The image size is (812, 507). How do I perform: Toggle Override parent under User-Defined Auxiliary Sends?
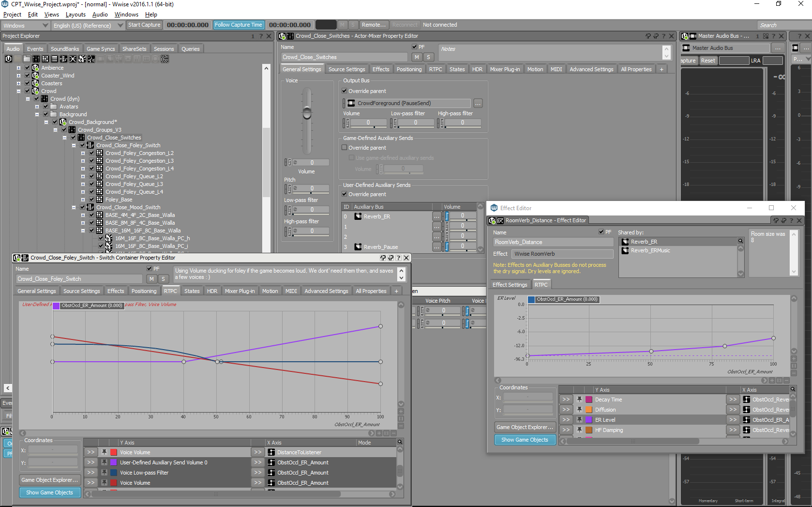point(345,194)
